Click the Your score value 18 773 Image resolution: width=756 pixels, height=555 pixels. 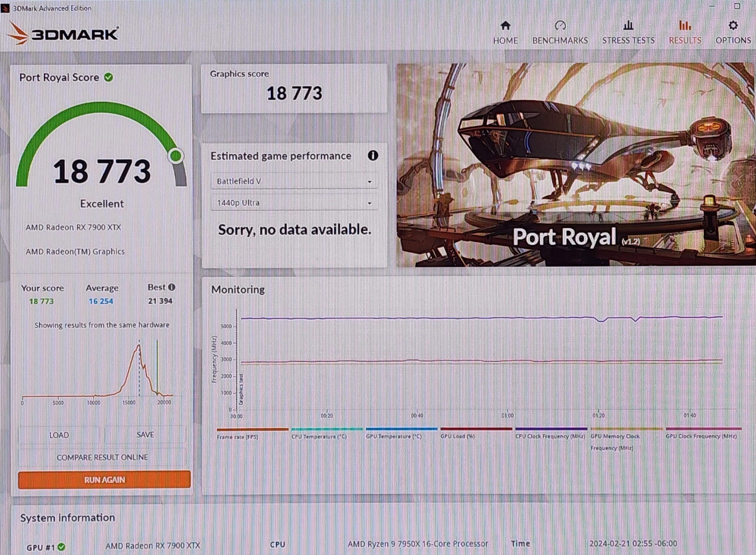(41, 301)
